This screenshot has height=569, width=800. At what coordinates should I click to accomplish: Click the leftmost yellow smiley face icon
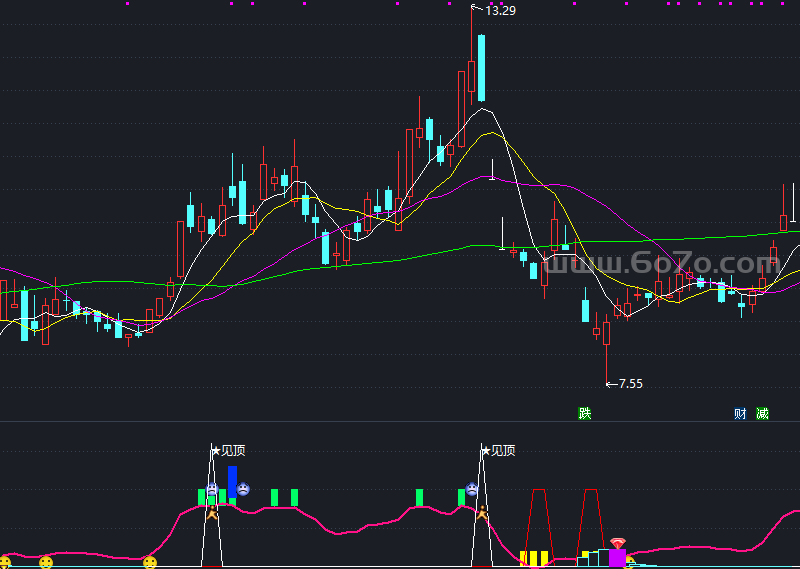click(4, 562)
